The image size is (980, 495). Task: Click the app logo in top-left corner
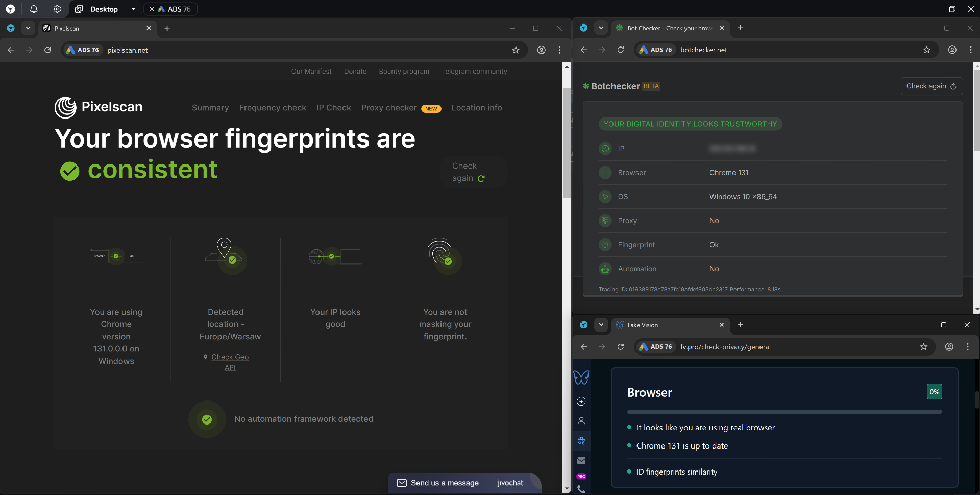tap(10, 9)
